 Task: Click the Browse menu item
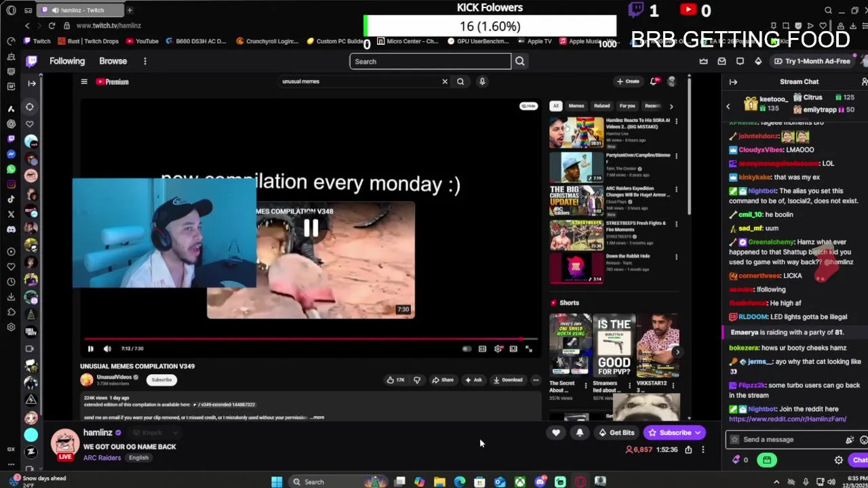(x=113, y=61)
